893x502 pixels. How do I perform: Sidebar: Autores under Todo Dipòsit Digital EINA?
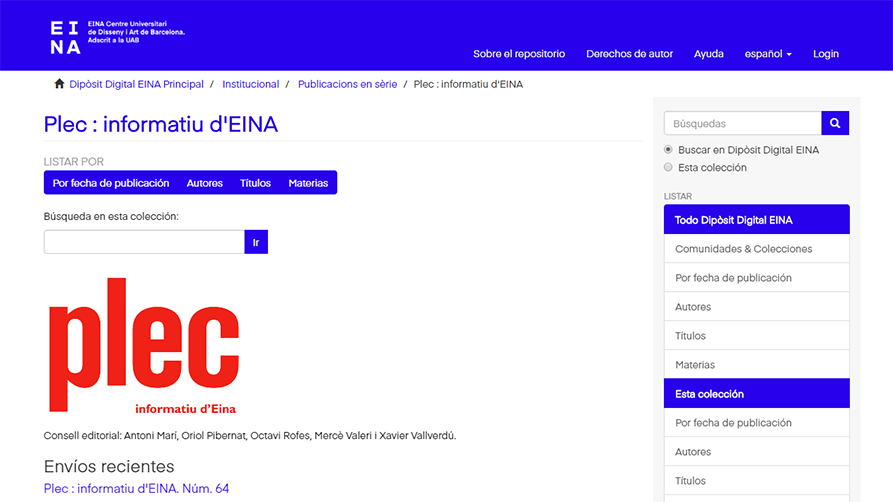click(x=756, y=307)
